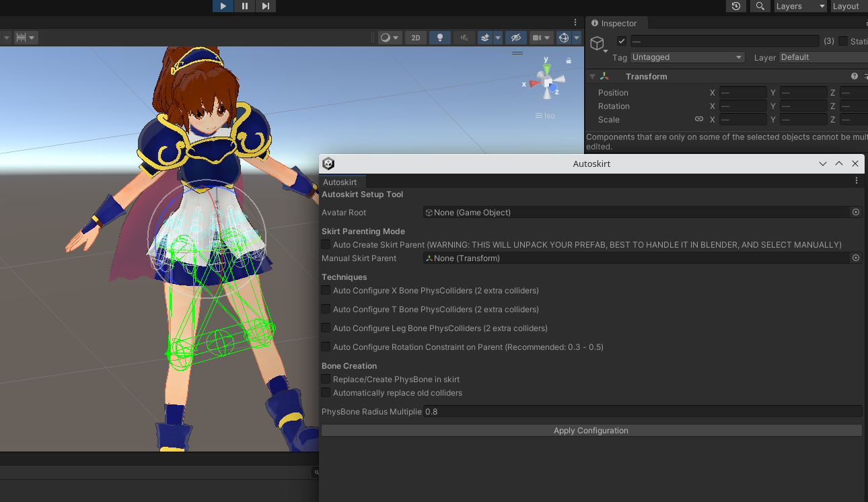Toggle the Gizmos button
868x502 pixels.
click(564, 38)
